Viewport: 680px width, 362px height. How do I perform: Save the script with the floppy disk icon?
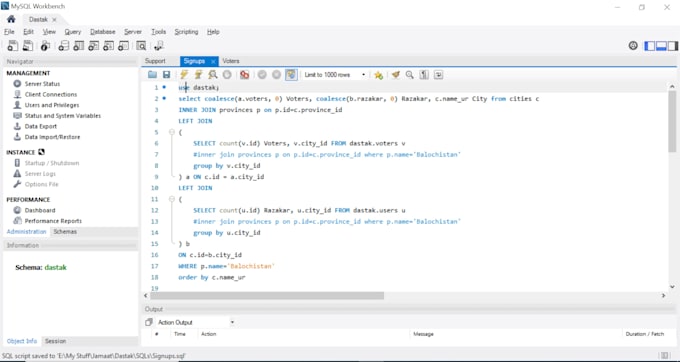tap(166, 75)
